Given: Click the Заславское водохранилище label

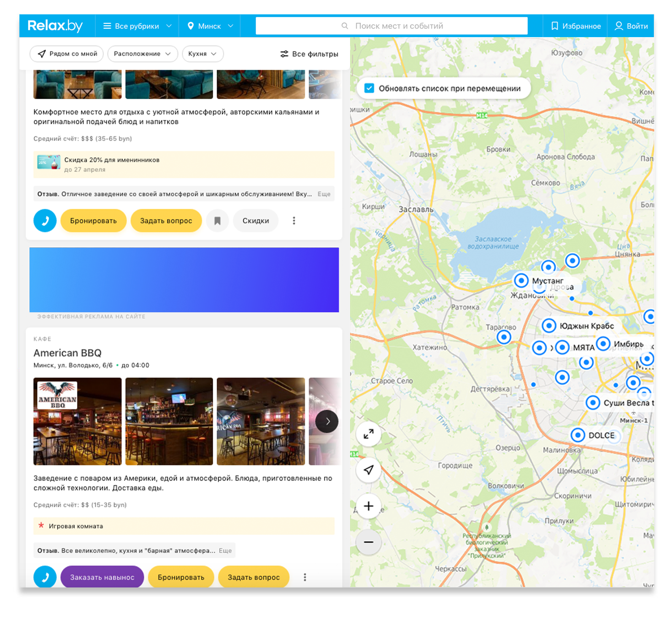Looking at the screenshot, I should (493, 242).
